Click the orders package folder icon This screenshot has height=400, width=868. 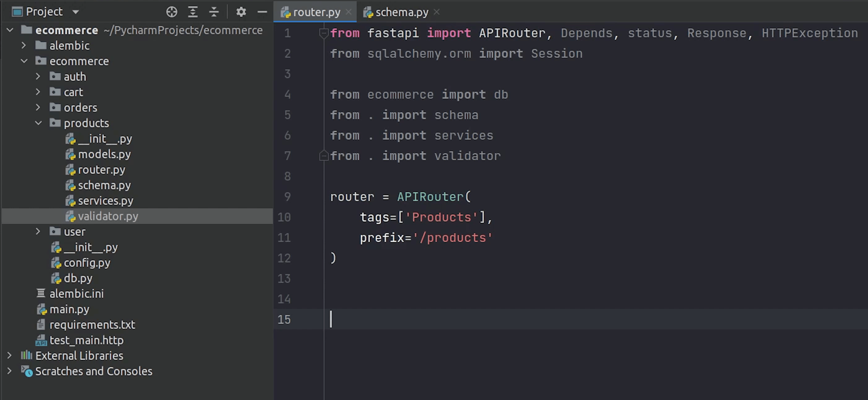55,107
